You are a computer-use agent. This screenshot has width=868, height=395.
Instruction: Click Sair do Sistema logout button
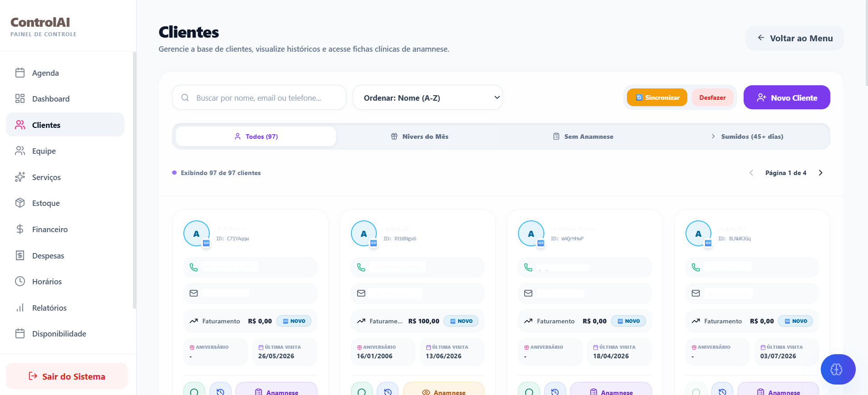[67, 376]
